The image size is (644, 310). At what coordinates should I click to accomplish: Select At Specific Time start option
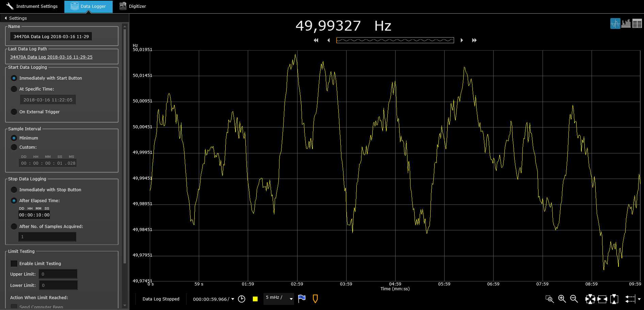click(x=14, y=89)
